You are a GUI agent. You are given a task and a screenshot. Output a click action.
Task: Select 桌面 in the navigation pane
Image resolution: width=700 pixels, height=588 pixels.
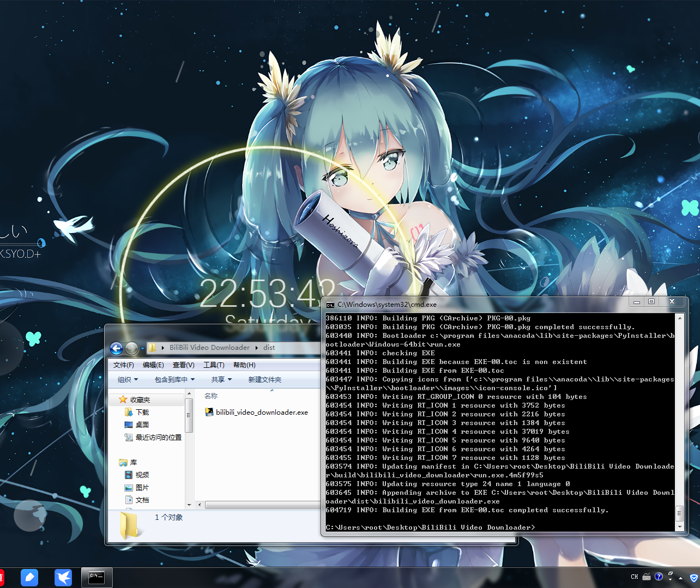coord(142,425)
